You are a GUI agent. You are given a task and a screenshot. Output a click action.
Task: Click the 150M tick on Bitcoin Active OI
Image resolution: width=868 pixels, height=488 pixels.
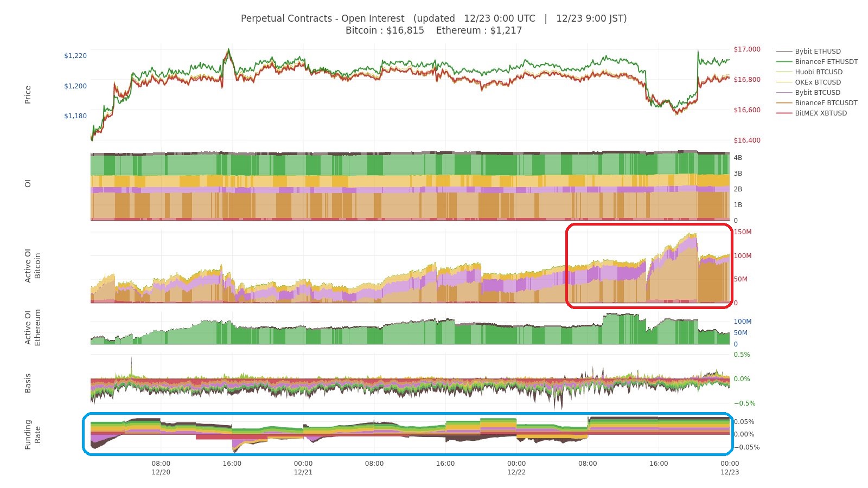(x=743, y=232)
